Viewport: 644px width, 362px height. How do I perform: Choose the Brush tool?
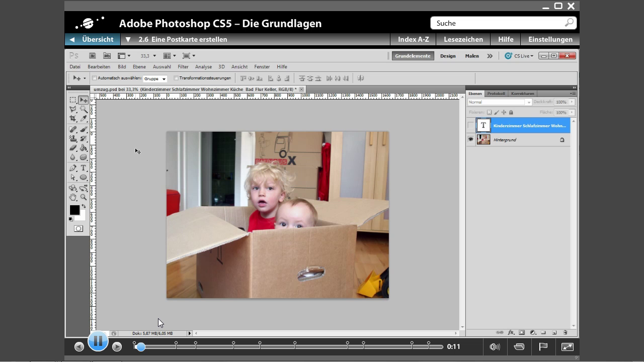(84, 129)
